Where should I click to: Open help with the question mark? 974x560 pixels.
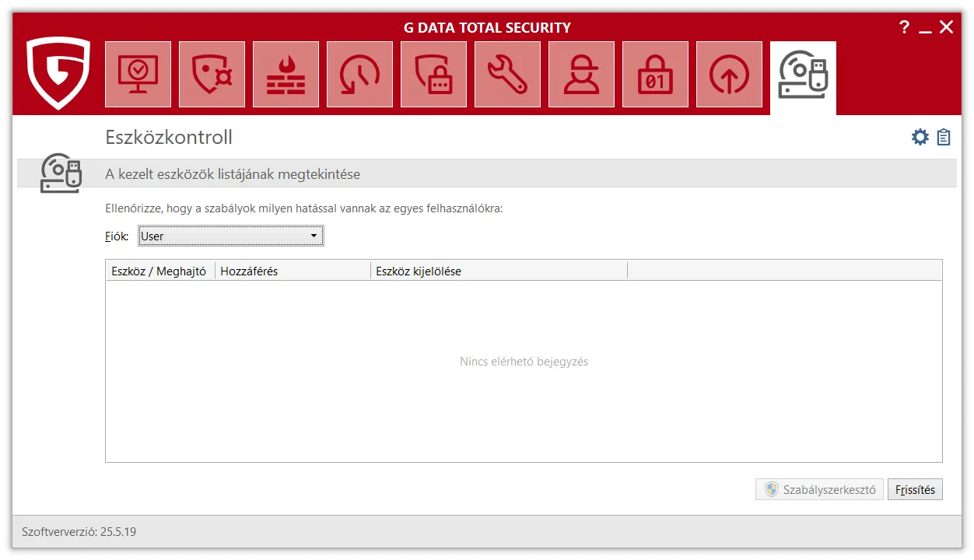(904, 28)
